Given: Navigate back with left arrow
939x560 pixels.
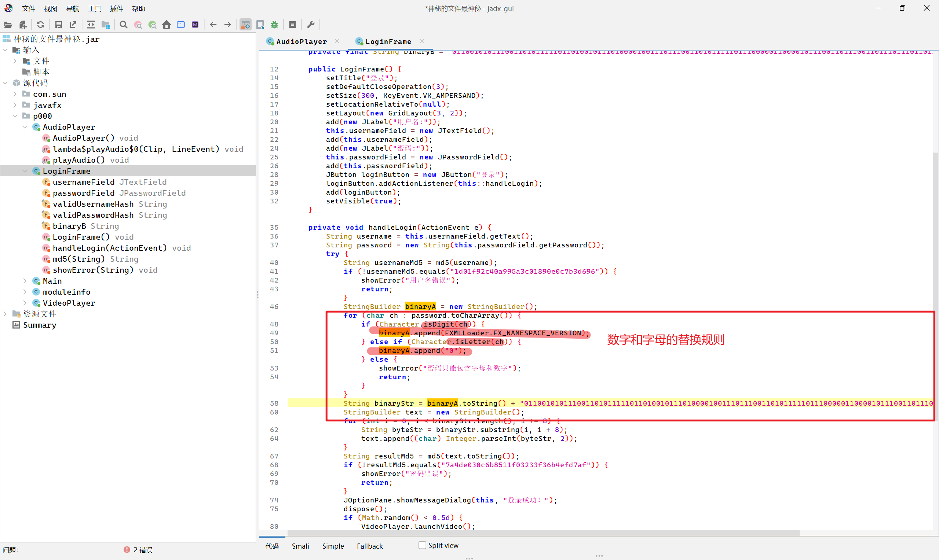Looking at the screenshot, I should click(x=213, y=25).
